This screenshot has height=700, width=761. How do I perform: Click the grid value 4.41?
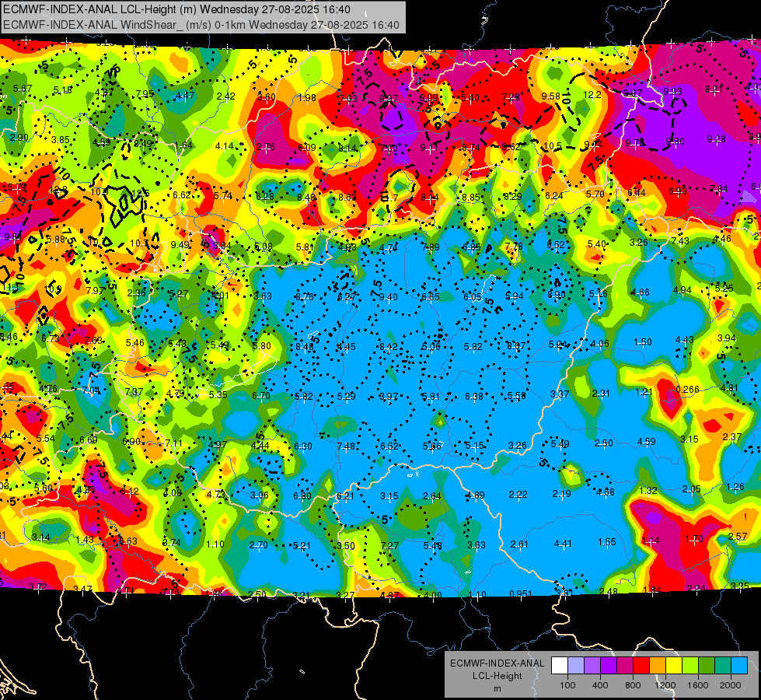click(563, 543)
